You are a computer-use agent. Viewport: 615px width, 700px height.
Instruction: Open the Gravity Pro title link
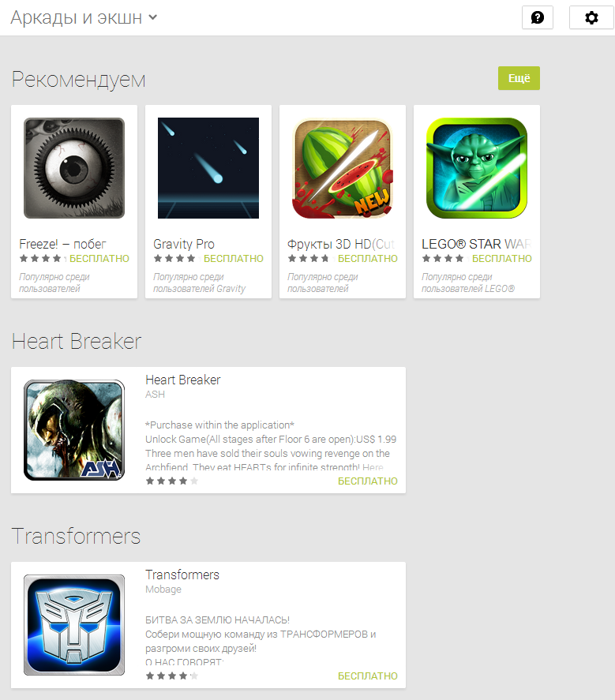184,244
